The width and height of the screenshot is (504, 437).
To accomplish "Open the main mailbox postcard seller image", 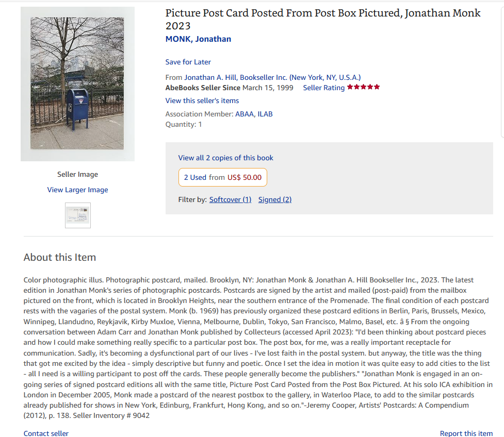I will pyautogui.click(x=77, y=84).
